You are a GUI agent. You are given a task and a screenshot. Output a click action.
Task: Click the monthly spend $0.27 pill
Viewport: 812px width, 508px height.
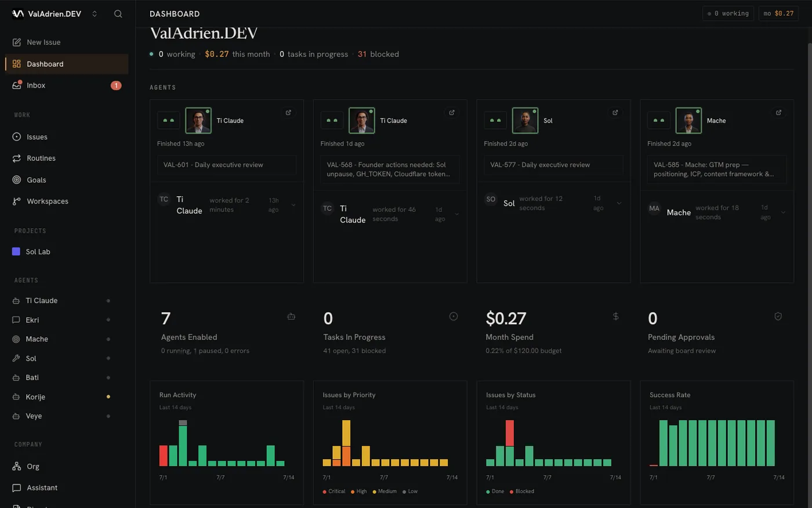pos(778,13)
